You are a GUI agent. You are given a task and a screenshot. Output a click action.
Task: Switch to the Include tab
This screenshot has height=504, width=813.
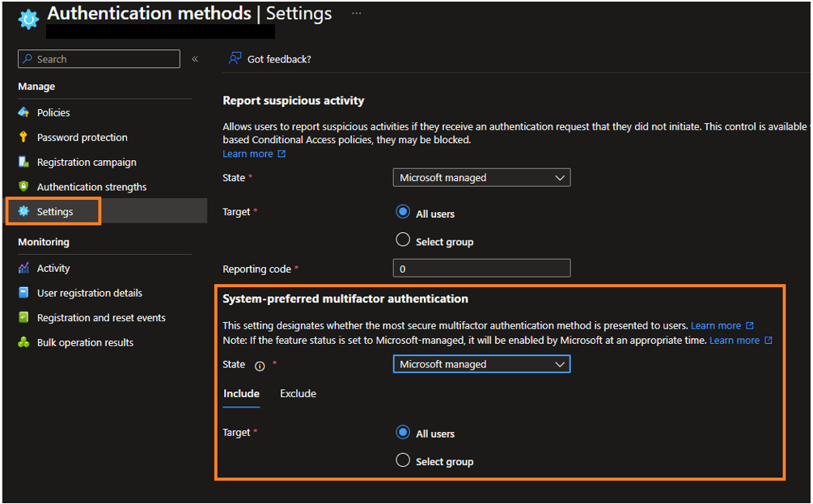coord(241,393)
